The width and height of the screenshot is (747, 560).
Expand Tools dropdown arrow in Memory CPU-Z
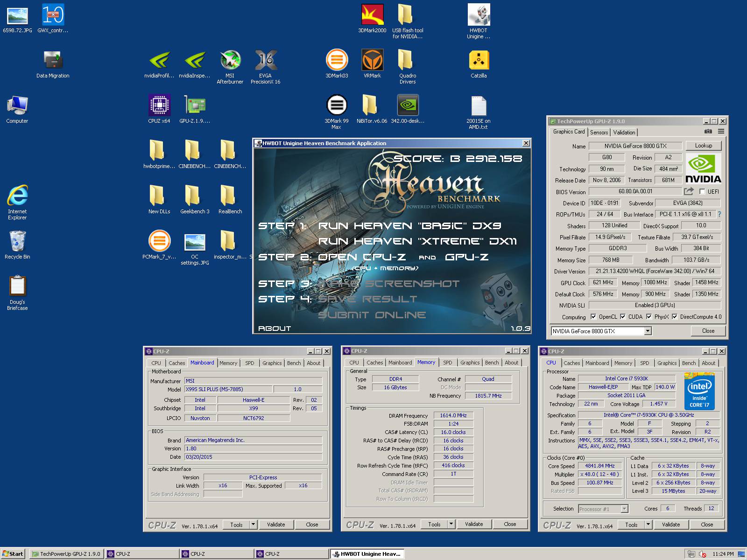click(451, 524)
